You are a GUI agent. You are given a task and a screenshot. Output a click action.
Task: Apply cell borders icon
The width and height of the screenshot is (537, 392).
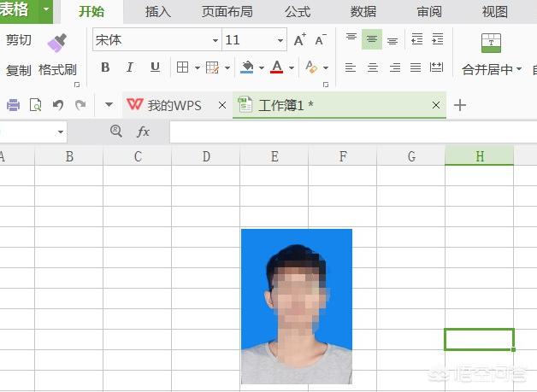182,67
